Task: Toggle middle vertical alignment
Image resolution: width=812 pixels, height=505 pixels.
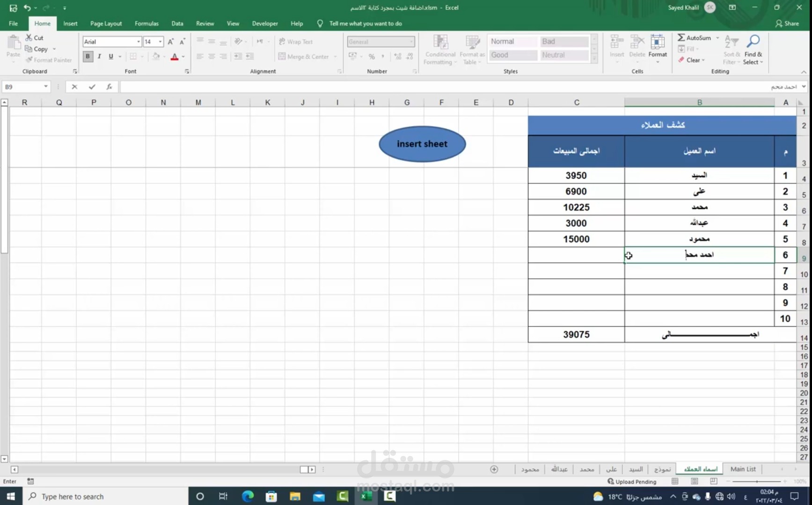Action: (x=212, y=42)
